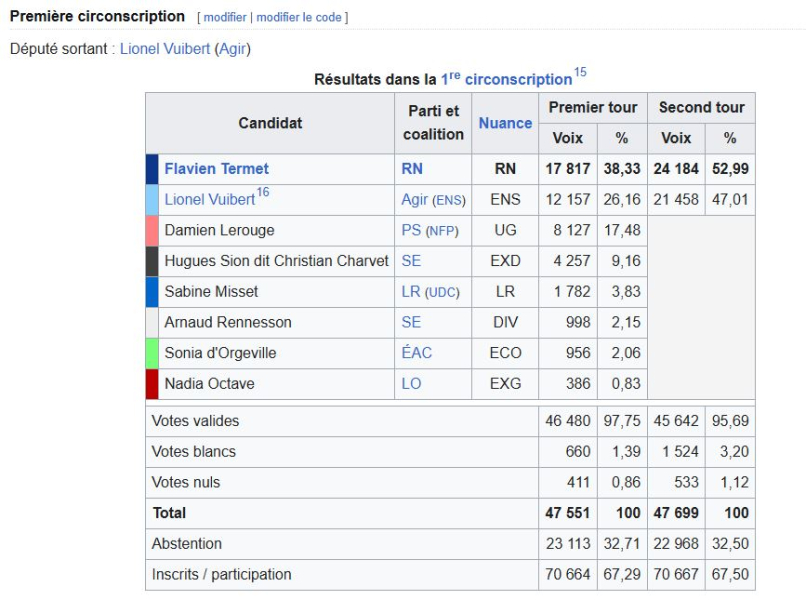Image resolution: width=806 pixels, height=600 pixels.
Task: Click the ENS coalition link next to Agir
Action: [x=449, y=201]
